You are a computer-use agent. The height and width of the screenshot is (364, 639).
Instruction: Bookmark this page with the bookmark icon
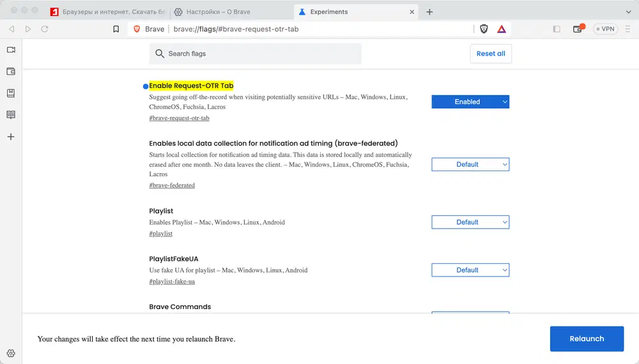pos(116,29)
